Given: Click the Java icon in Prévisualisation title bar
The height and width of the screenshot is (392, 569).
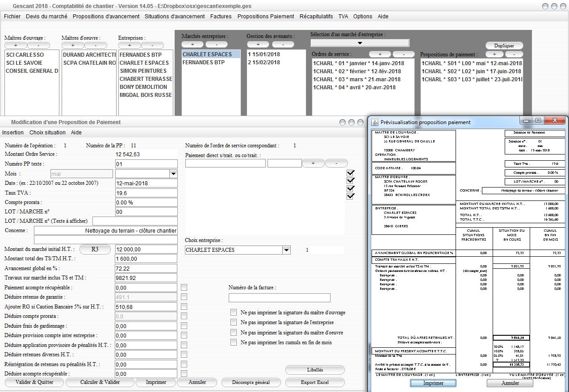Looking at the screenshot, I should tap(375, 122).
